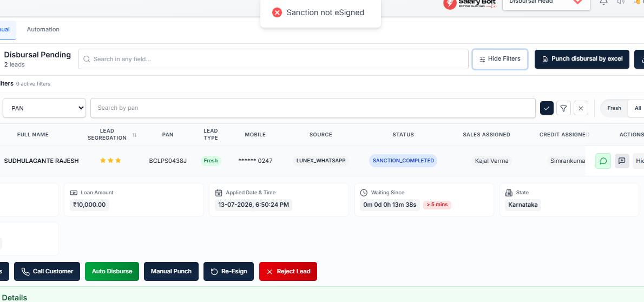Click the Re-Esign button
The width and height of the screenshot is (644, 302).
coord(229,271)
